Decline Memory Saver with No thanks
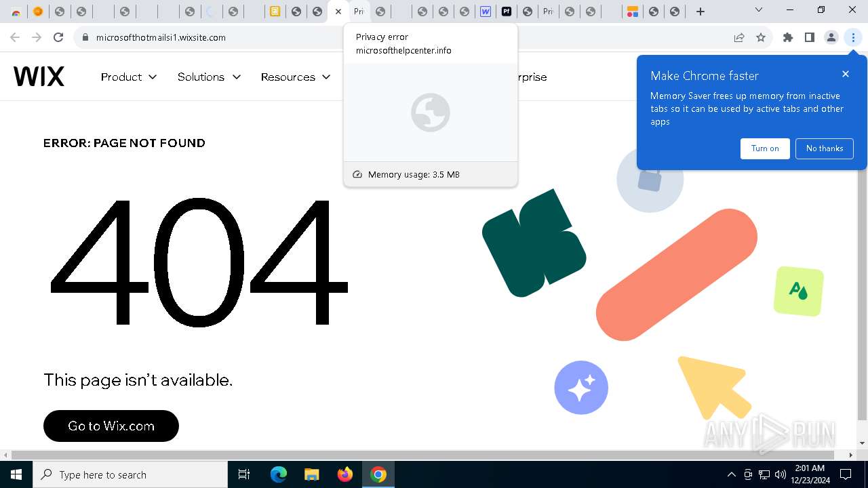868x488 pixels. click(x=825, y=148)
